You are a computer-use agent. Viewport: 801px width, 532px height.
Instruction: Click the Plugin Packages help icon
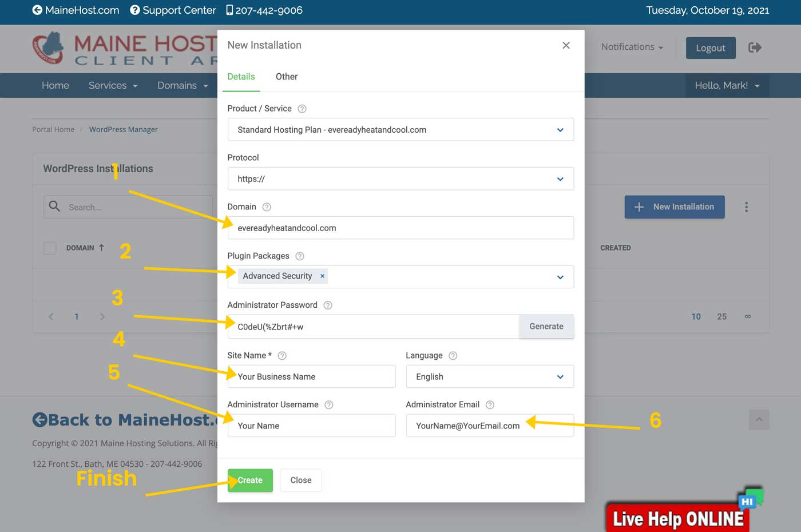coord(300,256)
